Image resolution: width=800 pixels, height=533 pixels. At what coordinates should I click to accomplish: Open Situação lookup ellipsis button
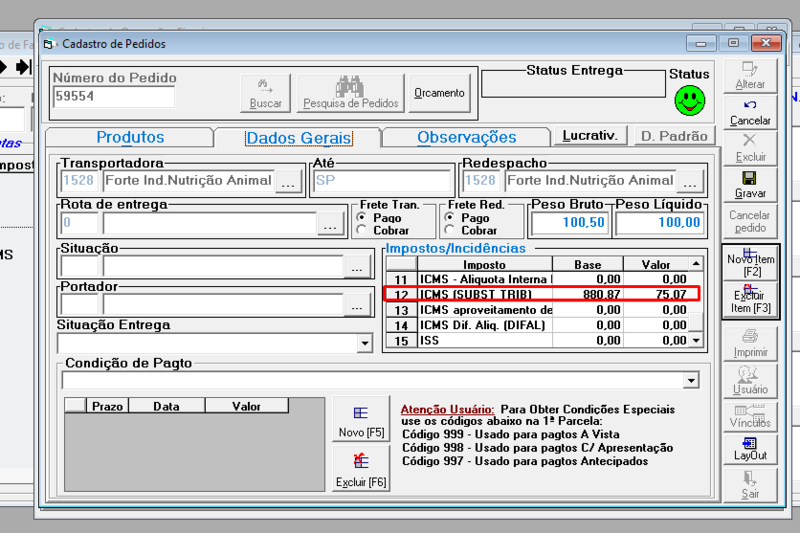pos(357,266)
